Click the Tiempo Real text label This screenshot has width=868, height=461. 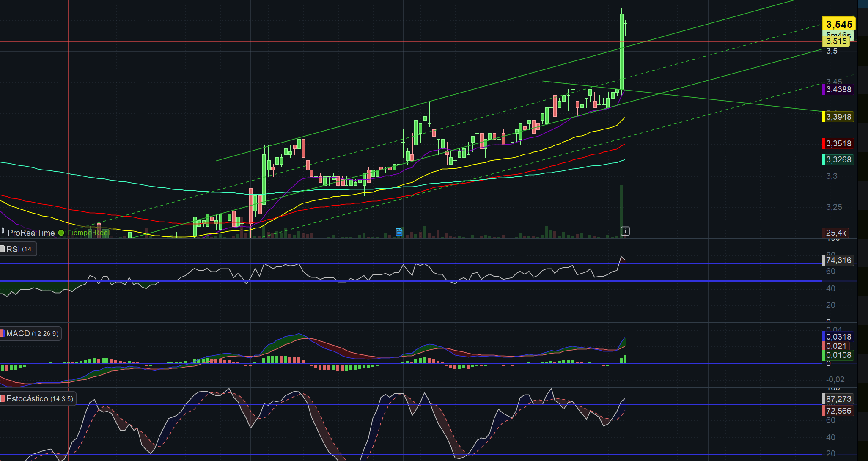click(88, 233)
